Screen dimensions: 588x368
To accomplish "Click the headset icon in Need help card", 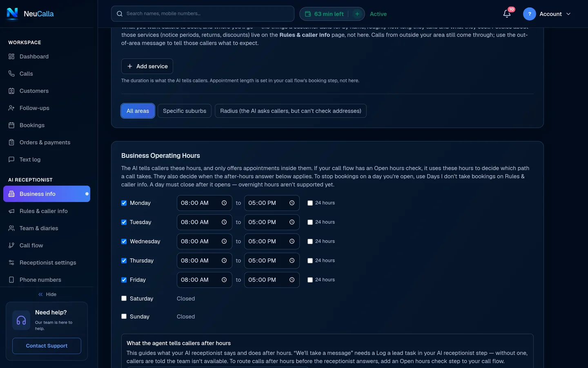I will [21, 321].
